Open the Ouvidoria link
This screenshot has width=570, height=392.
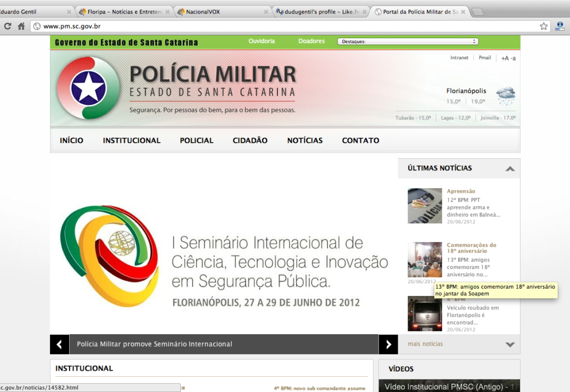[x=262, y=41]
